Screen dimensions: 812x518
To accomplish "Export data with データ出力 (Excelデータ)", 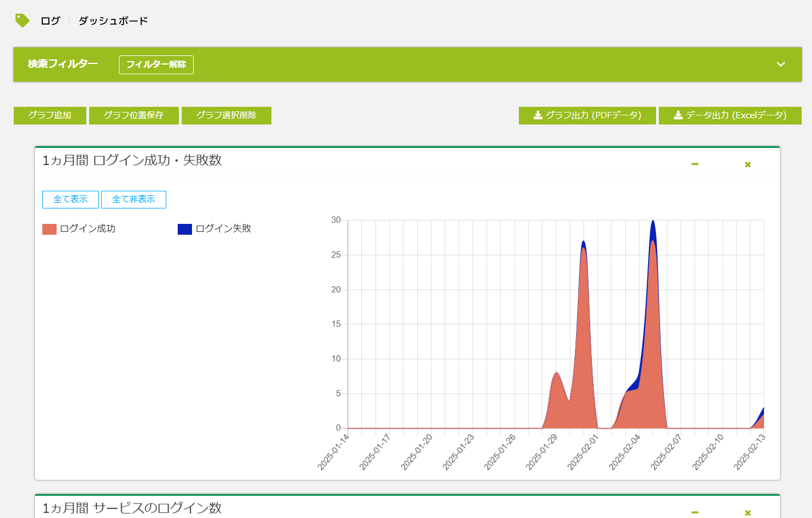I will (x=730, y=115).
